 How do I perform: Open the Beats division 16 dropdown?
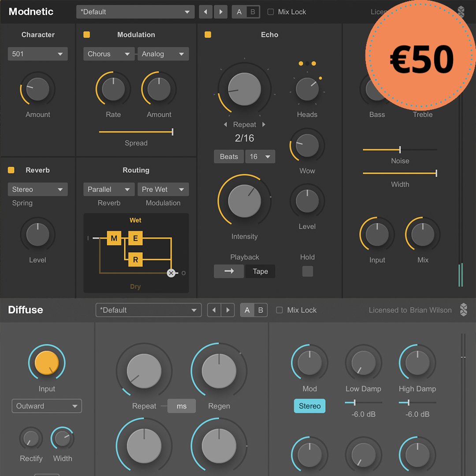(x=260, y=156)
